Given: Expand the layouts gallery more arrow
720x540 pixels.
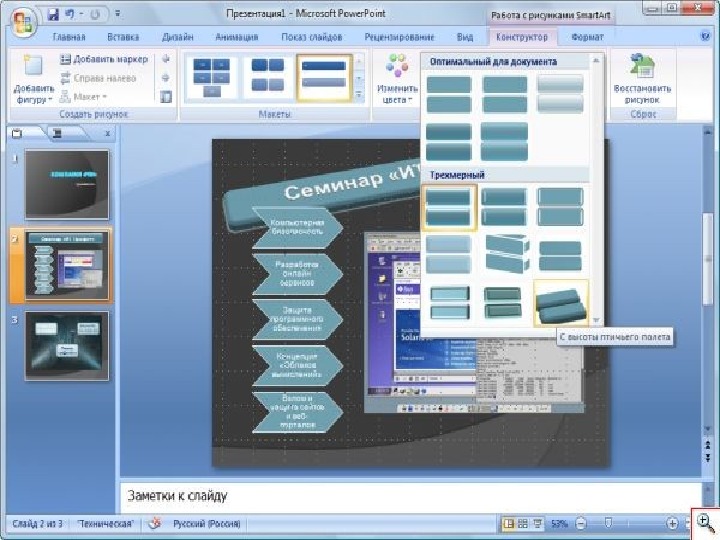Looking at the screenshot, I should tap(359, 95).
